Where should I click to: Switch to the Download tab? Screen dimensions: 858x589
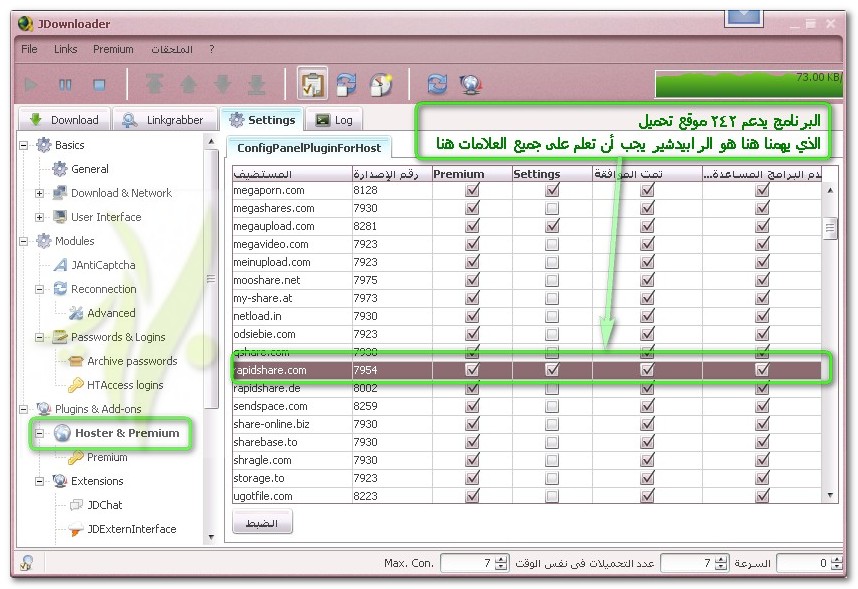tap(65, 120)
